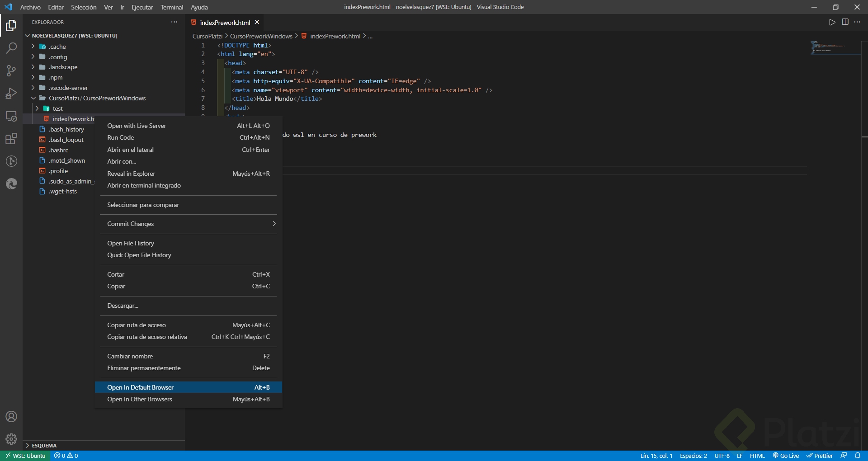Open the Accounts menu icon
The width and height of the screenshot is (868, 461).
coord(11,417)
